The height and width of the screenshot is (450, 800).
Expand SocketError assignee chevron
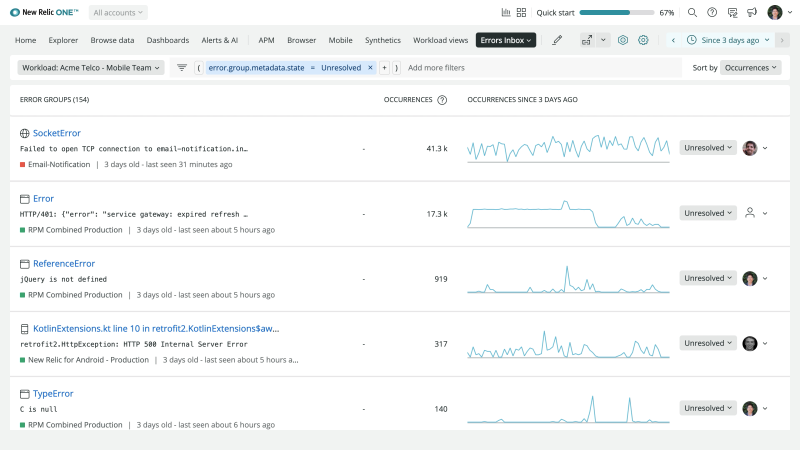765,148
